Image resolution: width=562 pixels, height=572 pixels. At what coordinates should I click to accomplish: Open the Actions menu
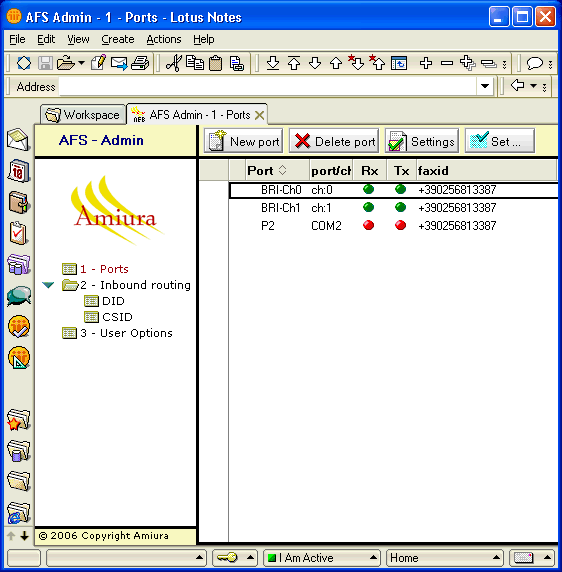(x=164, y=39)
